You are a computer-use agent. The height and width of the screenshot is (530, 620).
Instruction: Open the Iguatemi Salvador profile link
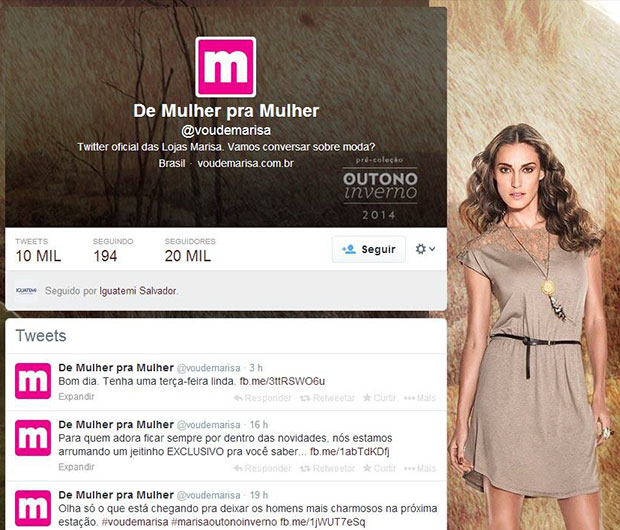click(138, 291)
